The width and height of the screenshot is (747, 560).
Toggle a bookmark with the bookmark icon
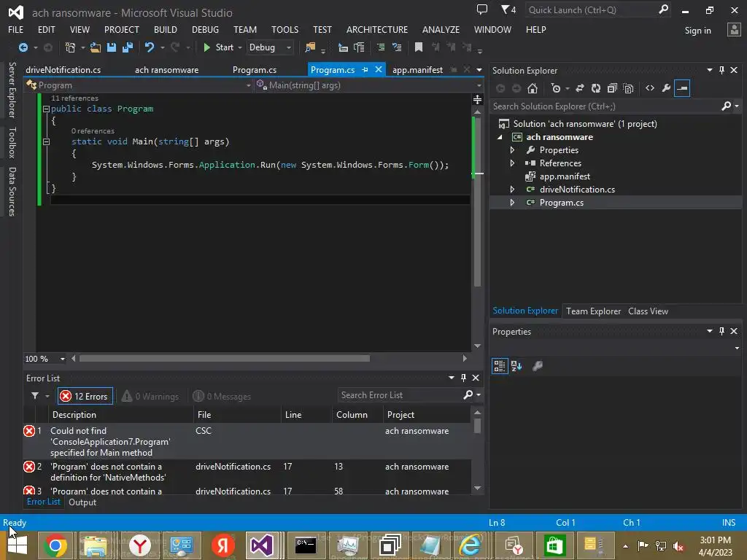(418, 47)
